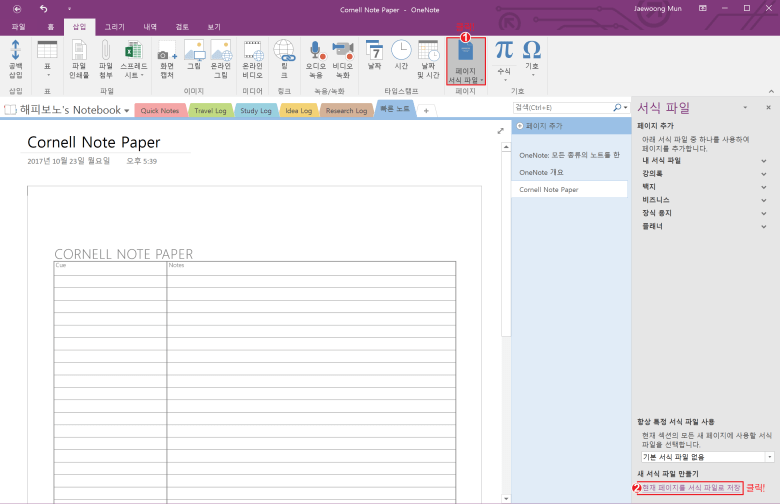Viewport: 780px width, 504px height.
Task: Click the Jaewoong Mun account name
Action: pos(658,8)
